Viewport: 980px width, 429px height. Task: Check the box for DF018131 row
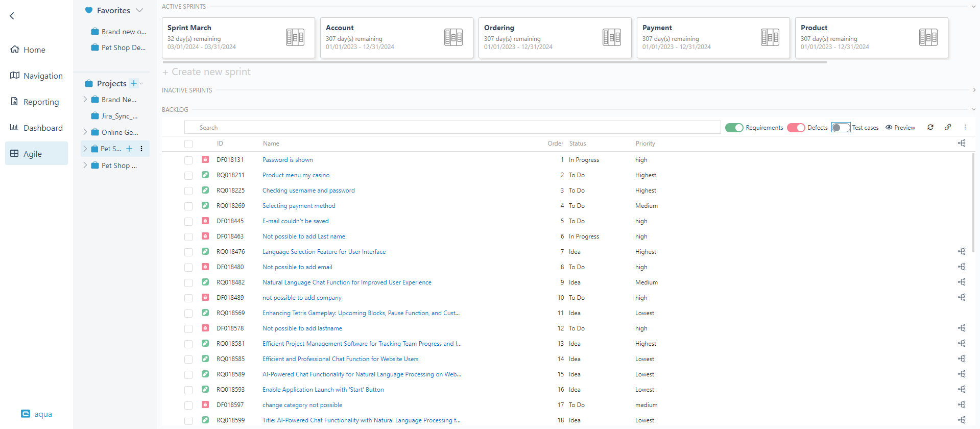(188, 160)
